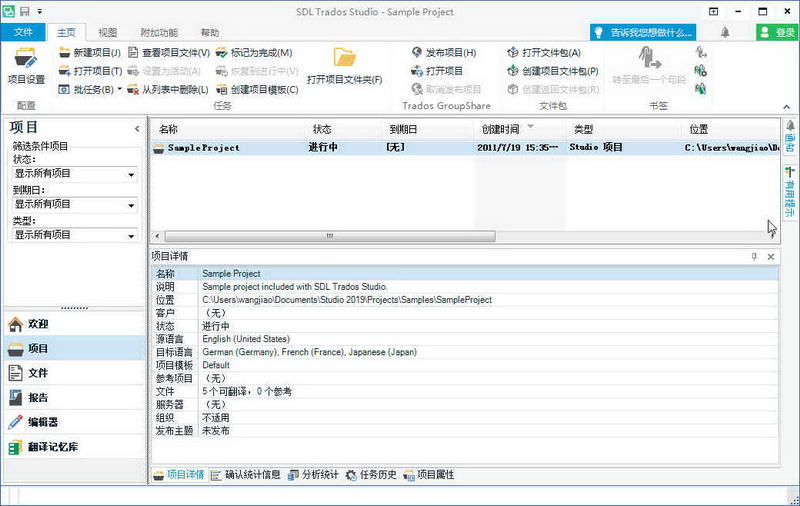Sort by 状态 column header

click(x=343, y=129)
